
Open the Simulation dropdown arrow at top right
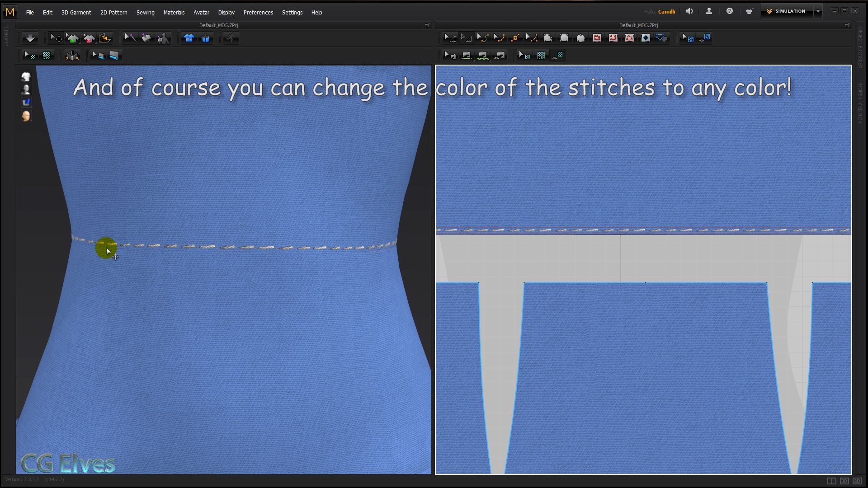pos(818,11)
